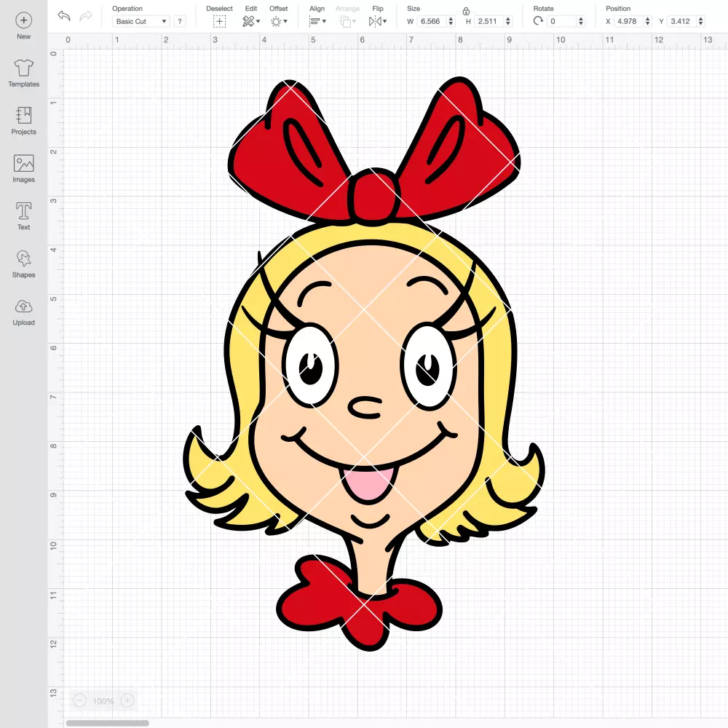The width and height of the screenshot is (728, 728).
Task: Open the Align options icon
Action: coord(314,21)
